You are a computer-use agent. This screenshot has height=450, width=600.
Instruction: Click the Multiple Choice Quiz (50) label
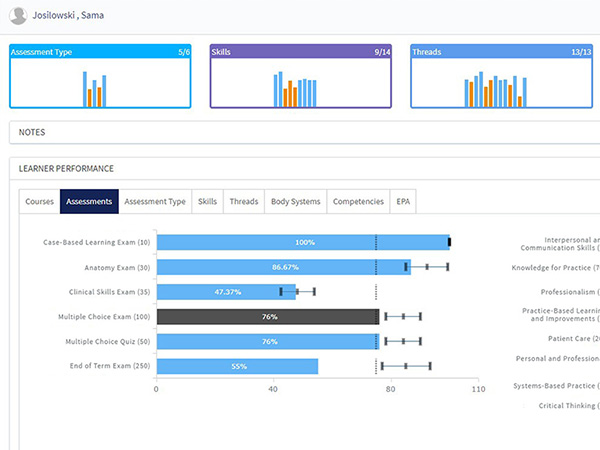[x=108, y=341]
